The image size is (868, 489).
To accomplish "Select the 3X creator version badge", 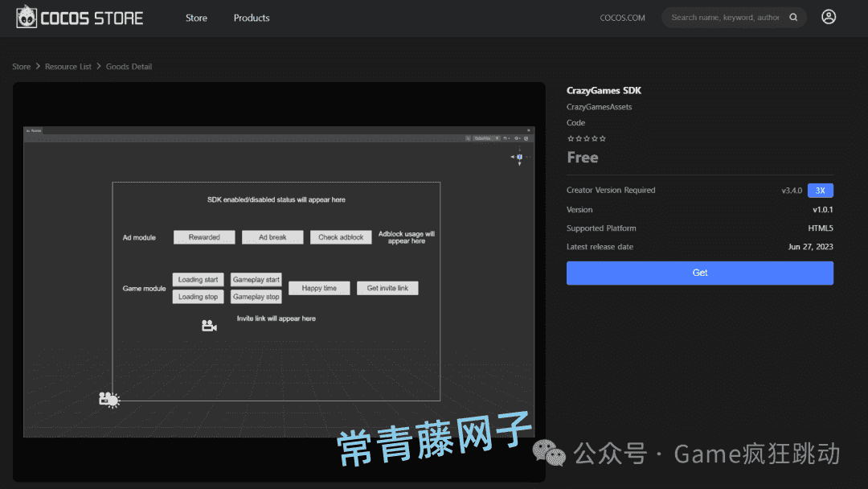I will (821, 191).
